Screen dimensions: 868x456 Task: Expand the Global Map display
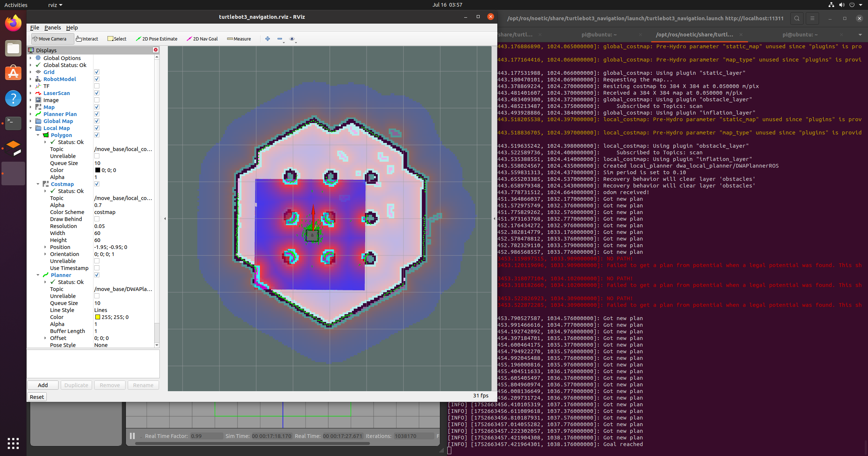31,121
